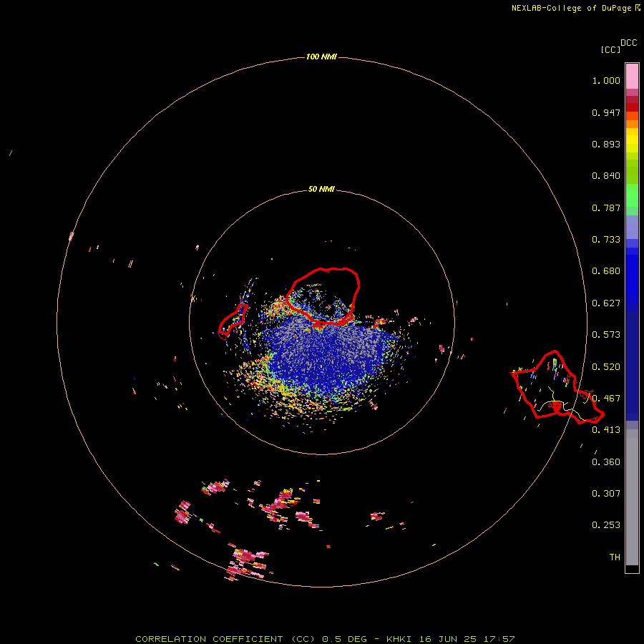Screen dimensions: 644x644
Task: Select the 0.627 scale value
Action: coord(606,303)
